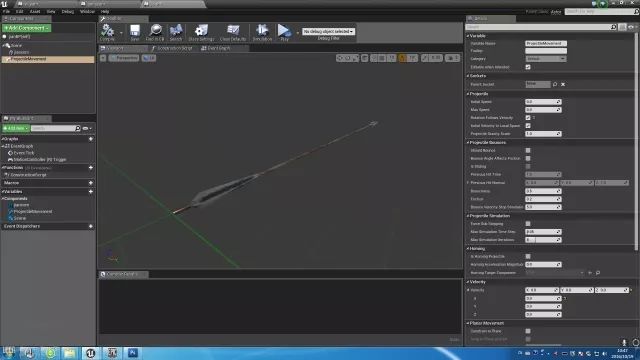Viewport: 640px width, 360px height.
Task: Toggle Rotation Follows Velocity checkbox
Action: point(528,118)
